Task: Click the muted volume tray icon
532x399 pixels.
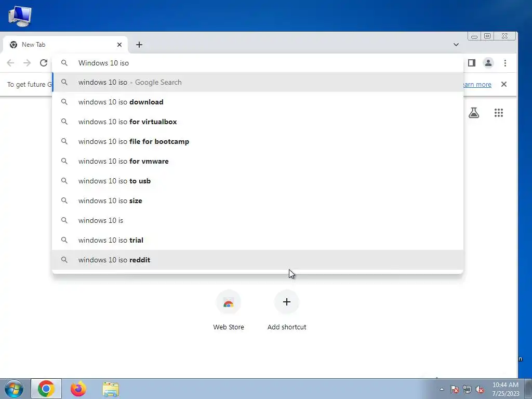Action: pos(480,389)
